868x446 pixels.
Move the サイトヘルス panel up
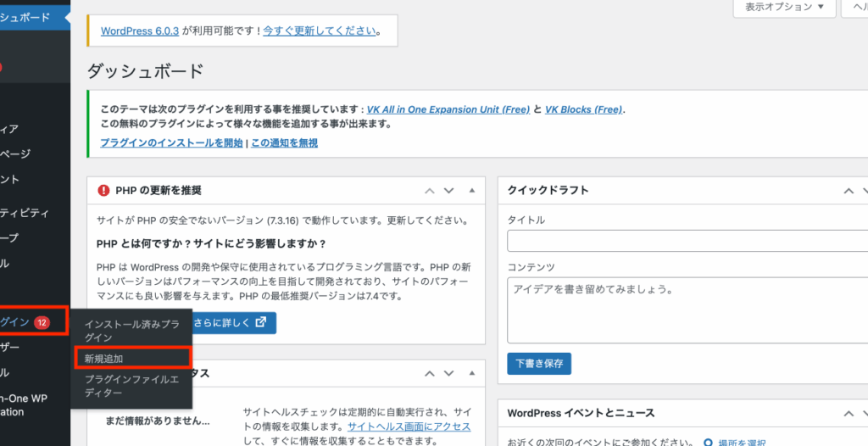pos(430,374)
